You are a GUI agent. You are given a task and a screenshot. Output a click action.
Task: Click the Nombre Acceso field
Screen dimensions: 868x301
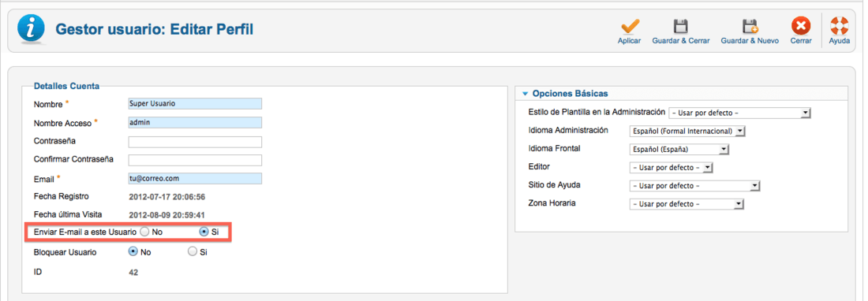(x=195, y=123)
